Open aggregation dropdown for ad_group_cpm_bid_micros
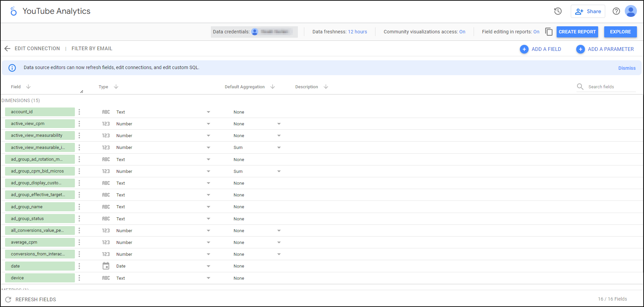The width and height of the screenshot is (644, 307). (x=279, y=171)
